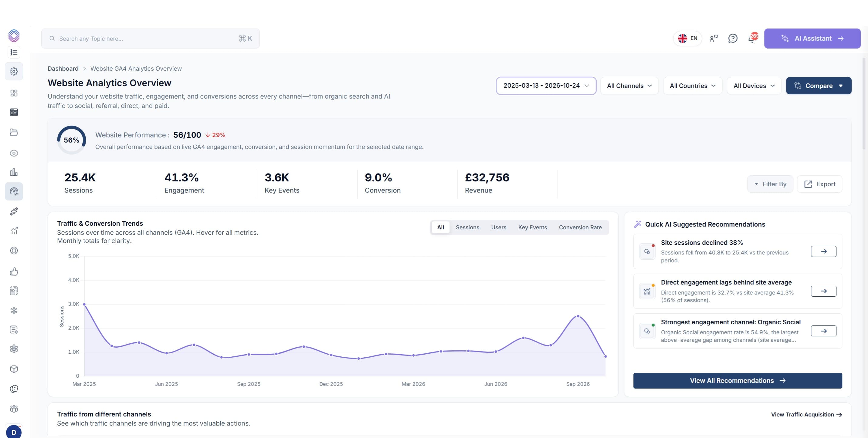Open the EN language selector
This screenshot has height=438, width=868.
(687, 39)
